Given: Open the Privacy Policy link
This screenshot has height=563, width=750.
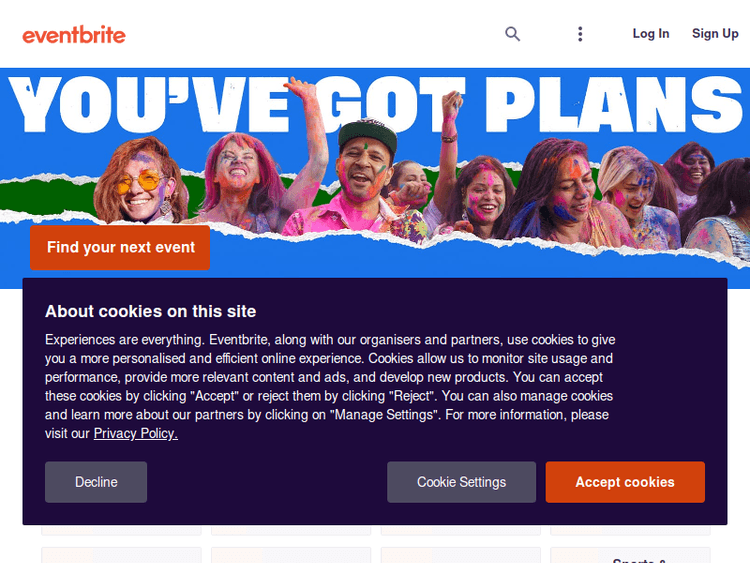Looking at the screenshot, I should [x=135, y=433].
